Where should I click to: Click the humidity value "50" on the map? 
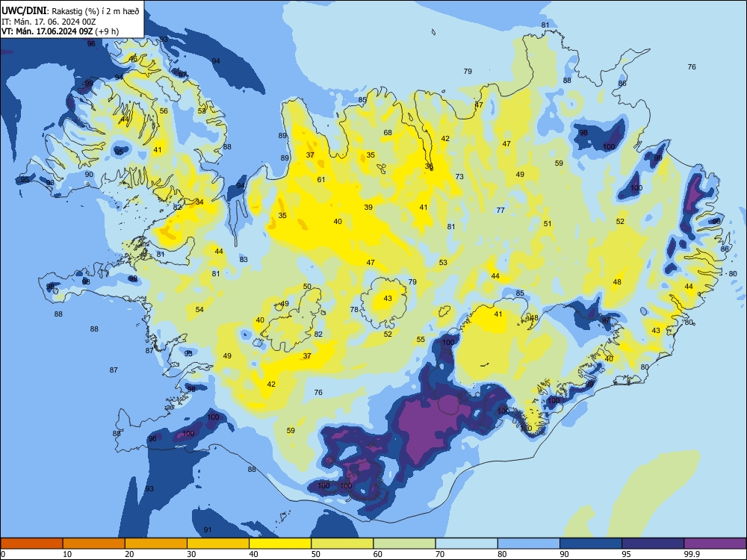click(307, 287)
